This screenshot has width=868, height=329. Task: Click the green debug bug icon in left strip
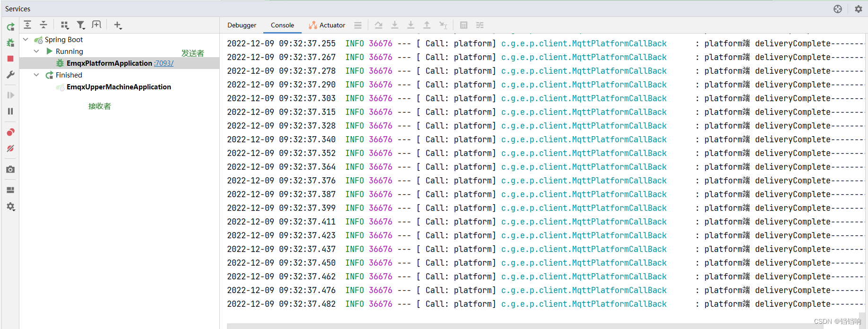(10, 43)
